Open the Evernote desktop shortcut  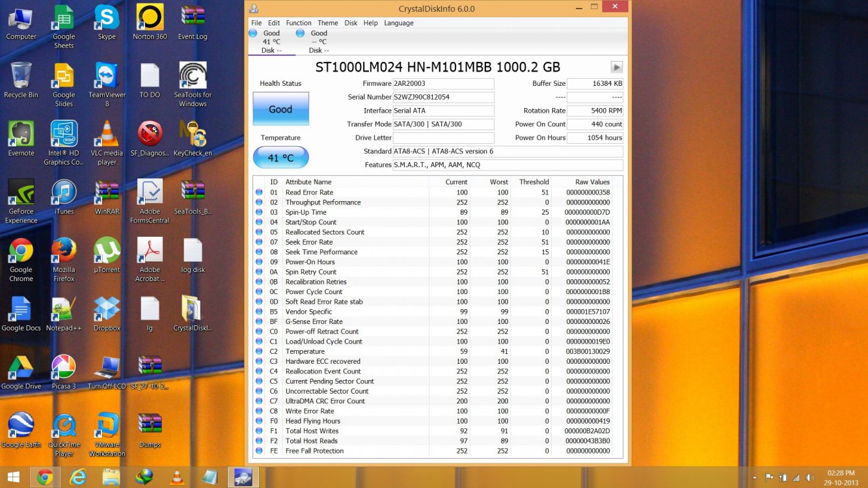[21, 139]
